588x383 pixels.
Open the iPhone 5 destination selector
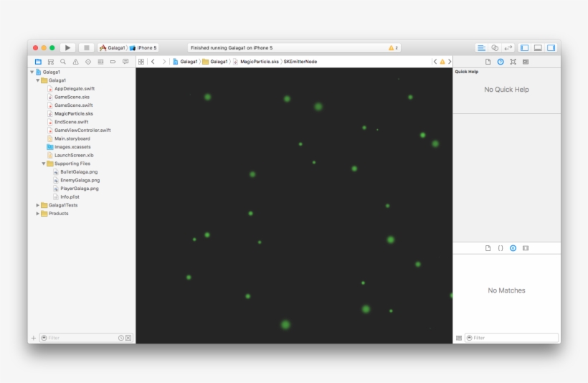pos(146,47)
